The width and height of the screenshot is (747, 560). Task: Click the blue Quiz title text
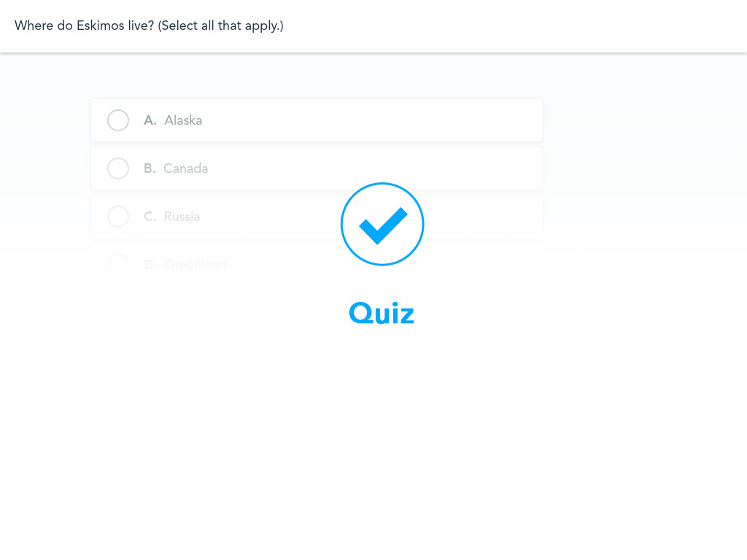click(x=382, y=313)
